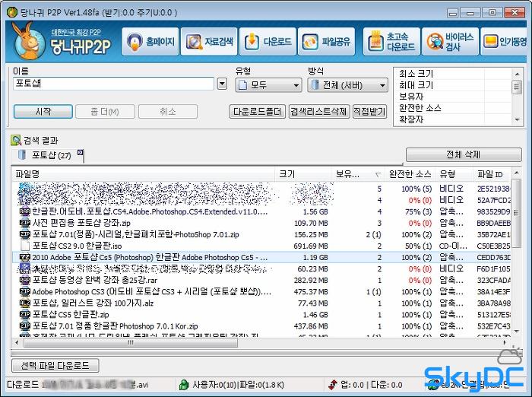Select 포토샵, 일러스트 강좌 100가지.alz row

tap(261, 303)
